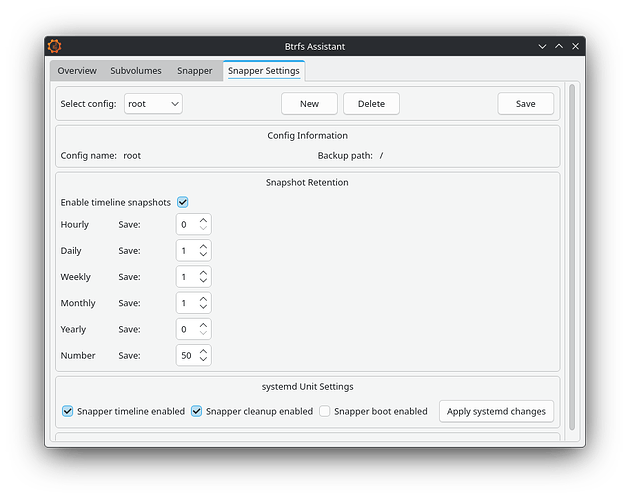Image resolution: width=630 pixels, height=500 pixels.
Task: Enable Snapper boot enabled checkbox
Action: point(325,411)
